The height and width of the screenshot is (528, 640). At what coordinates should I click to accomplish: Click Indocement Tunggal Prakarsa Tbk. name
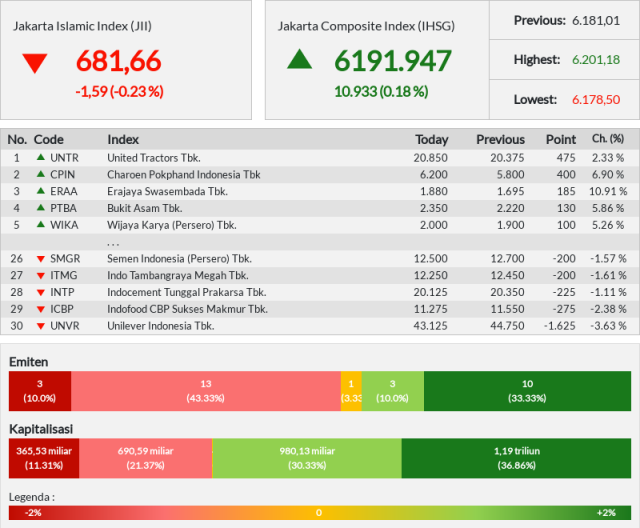[187, 292]
